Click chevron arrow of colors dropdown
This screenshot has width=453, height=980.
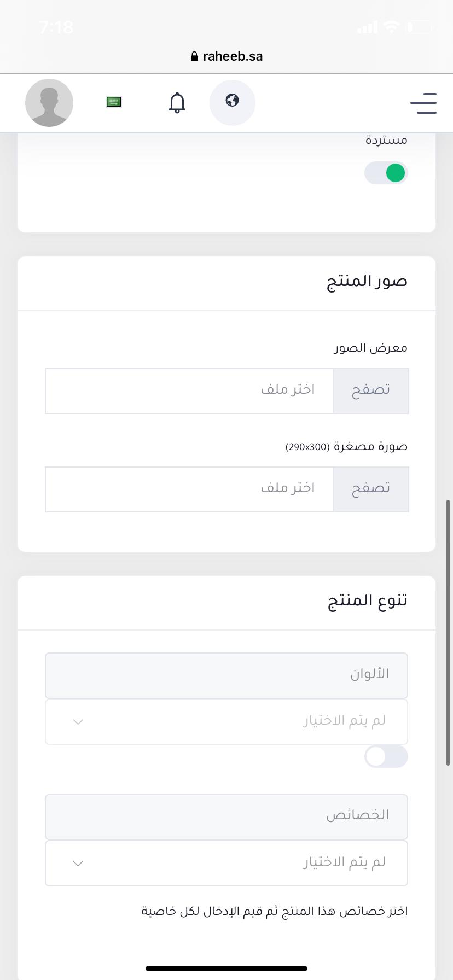pos(78,722)
